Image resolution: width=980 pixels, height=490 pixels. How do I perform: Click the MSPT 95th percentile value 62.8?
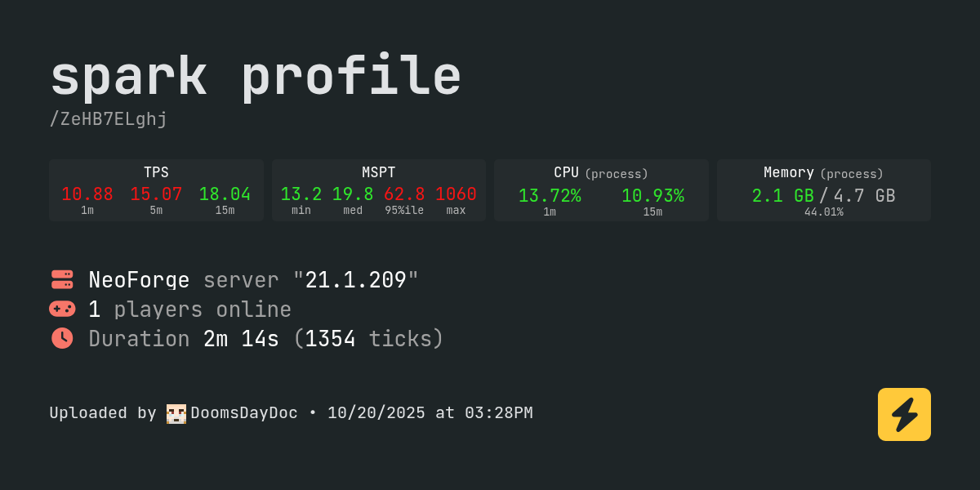[404, 194]
